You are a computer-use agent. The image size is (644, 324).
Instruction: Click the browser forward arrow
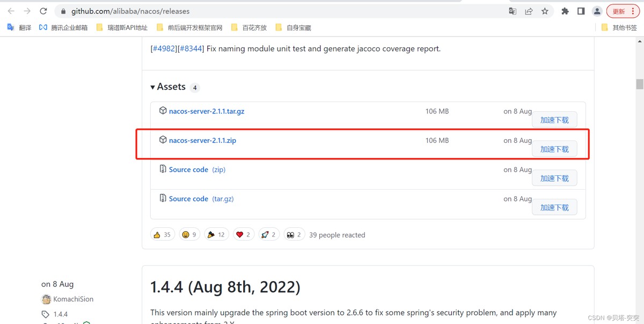point(27,11)
